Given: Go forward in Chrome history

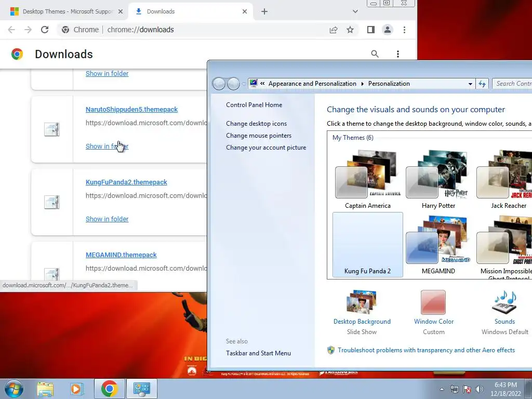Looking at the screenshot, I should [28, 30].
